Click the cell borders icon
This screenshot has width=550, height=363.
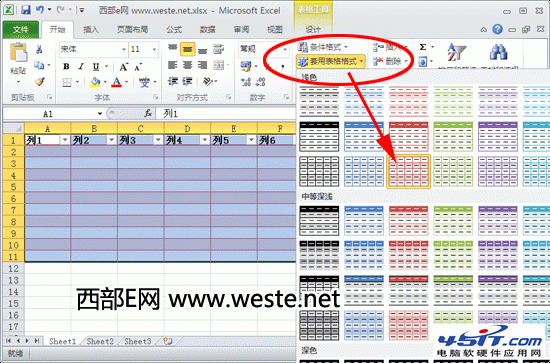(x=67, y=82)
